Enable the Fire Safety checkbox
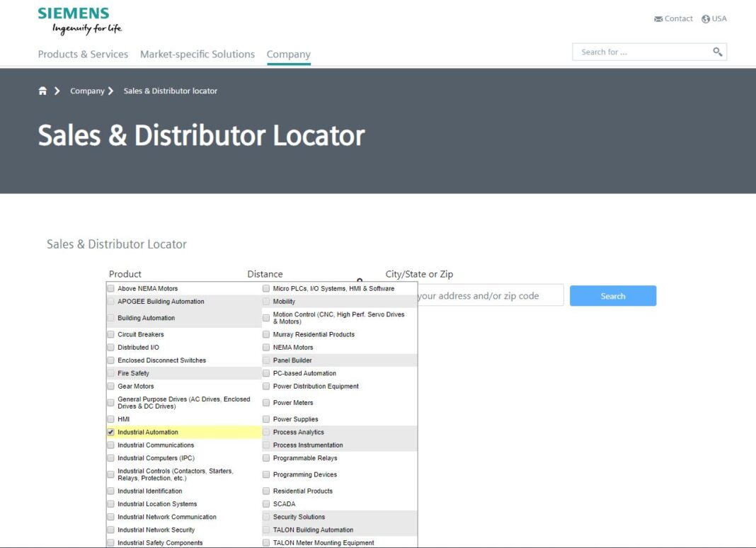Image resolution: width=756 pixels, height=548 pixels. pos(110,373)
